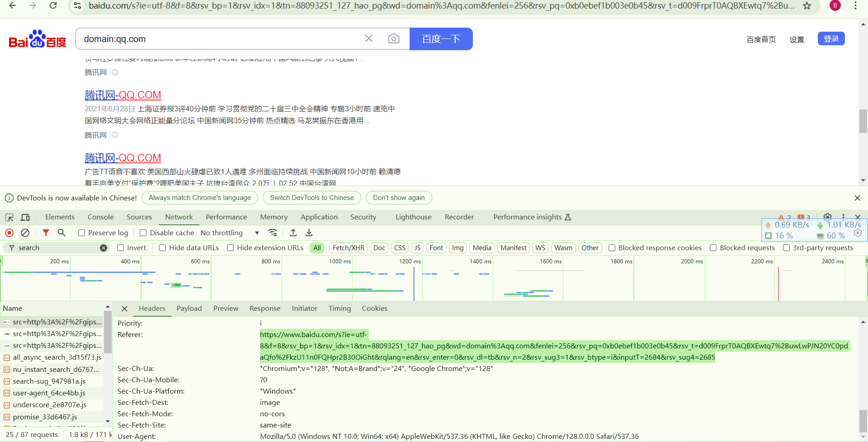Clear the network log
The height and width of the screenshot is (442, 868).
click(25, 233)
